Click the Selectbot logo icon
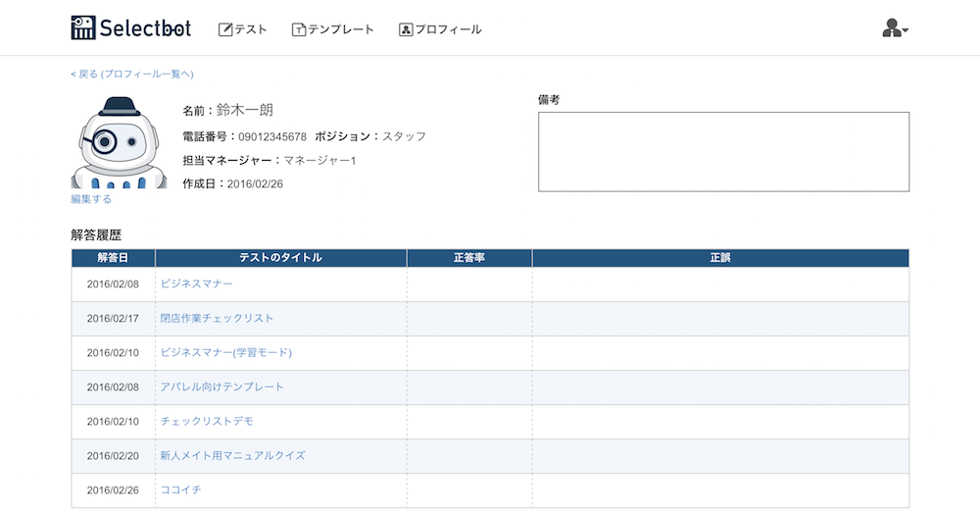Screen dimensions: 980x513 click(x=83, y=27)
